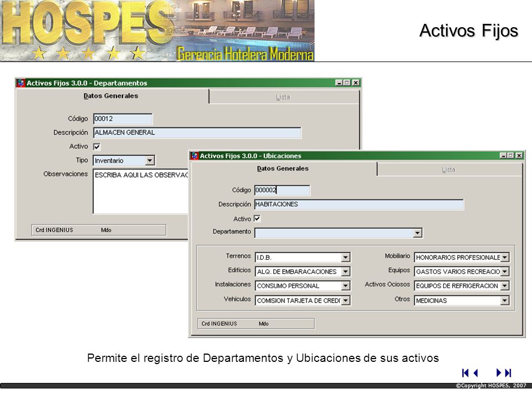Viewport: 532px width, 399px height.
Task: Open the Departamento dropdown in Ubicaciones
Action: (417, 233)
